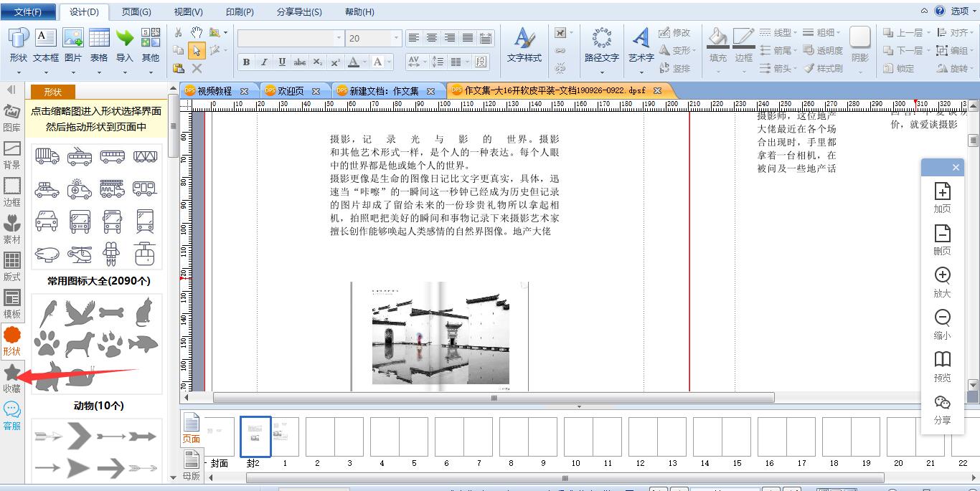Expand the 上一层 bring forward dropdown
The height and width of the screenshot is (491, 980).
(928, 33)
